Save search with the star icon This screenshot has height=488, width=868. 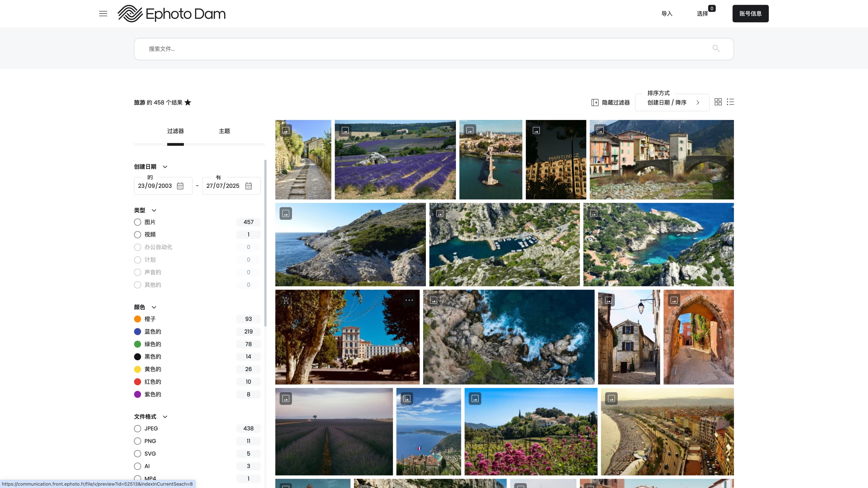tap(188, 102)
